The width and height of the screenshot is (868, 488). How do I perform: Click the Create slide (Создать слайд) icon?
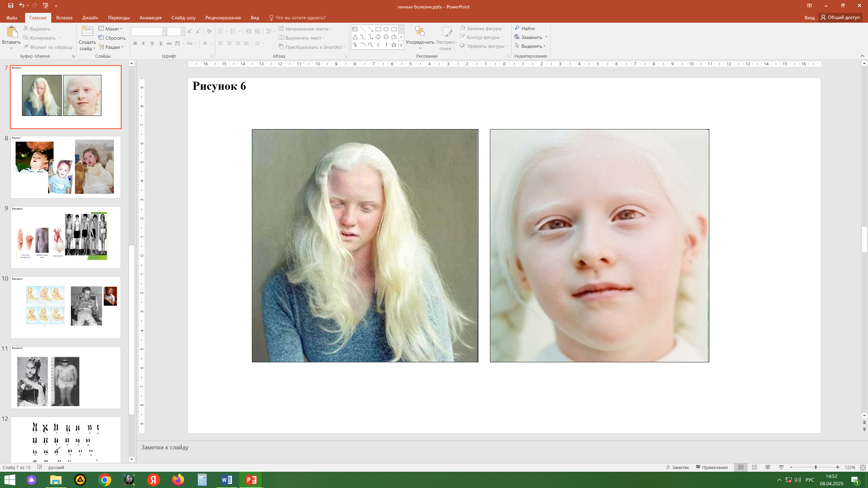[87, 32]
